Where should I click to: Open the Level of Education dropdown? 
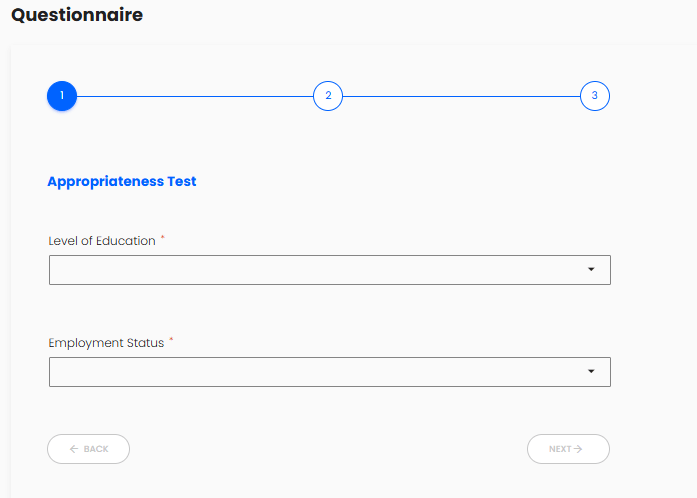[330, 270]
